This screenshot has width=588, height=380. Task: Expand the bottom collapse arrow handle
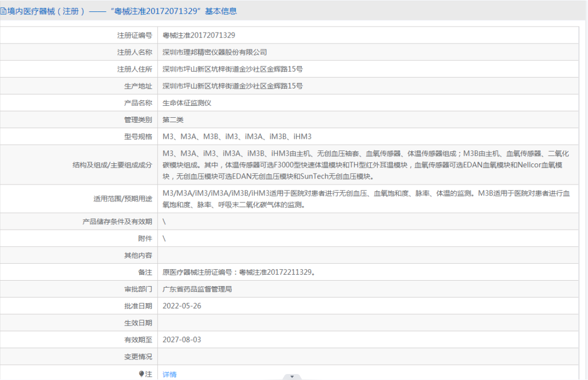pyautogui.click(x=292, y=377)
